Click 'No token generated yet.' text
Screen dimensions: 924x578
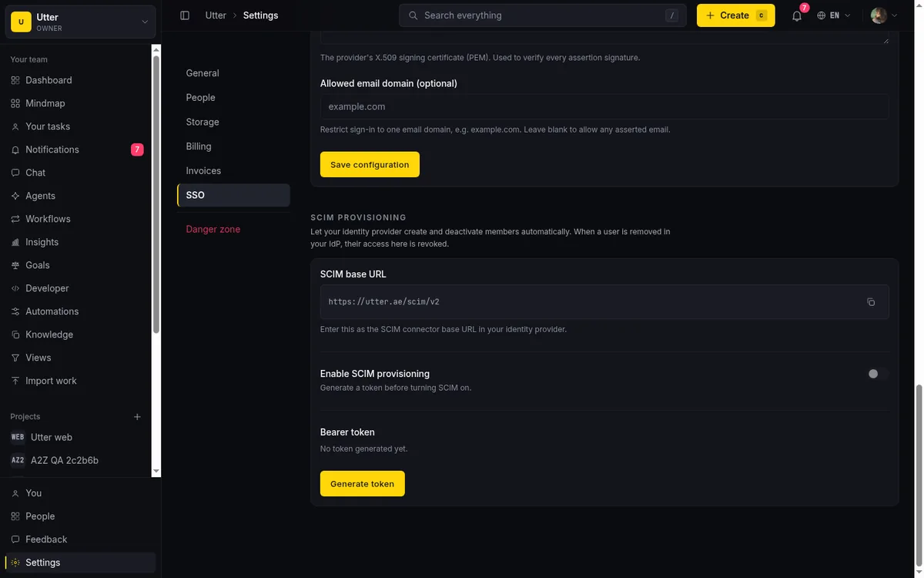coord(363,449)
